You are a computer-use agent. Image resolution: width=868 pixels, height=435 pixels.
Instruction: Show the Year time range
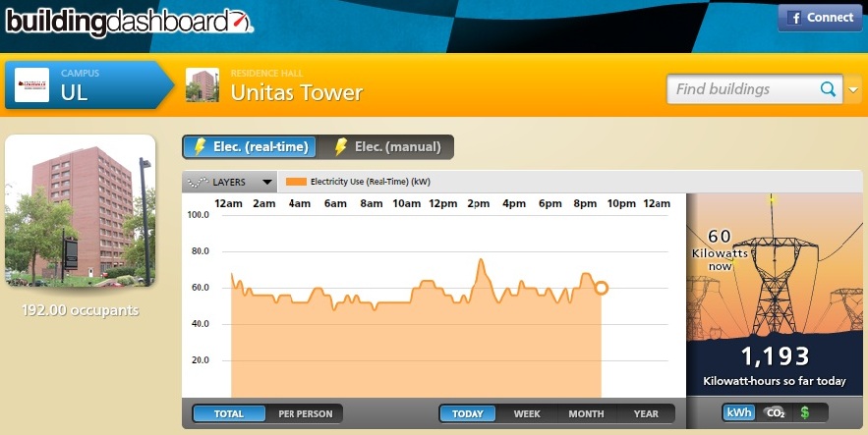pos(646,413)
